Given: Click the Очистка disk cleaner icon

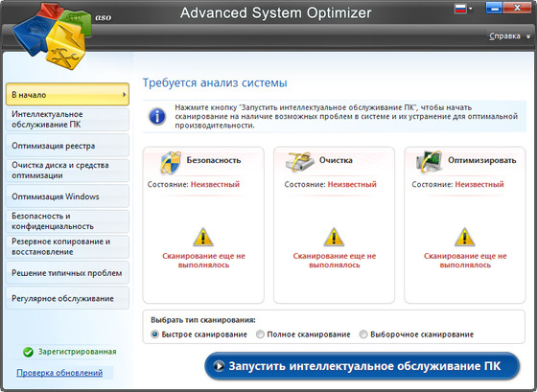Looking at the screenshot, I should 300,162.
